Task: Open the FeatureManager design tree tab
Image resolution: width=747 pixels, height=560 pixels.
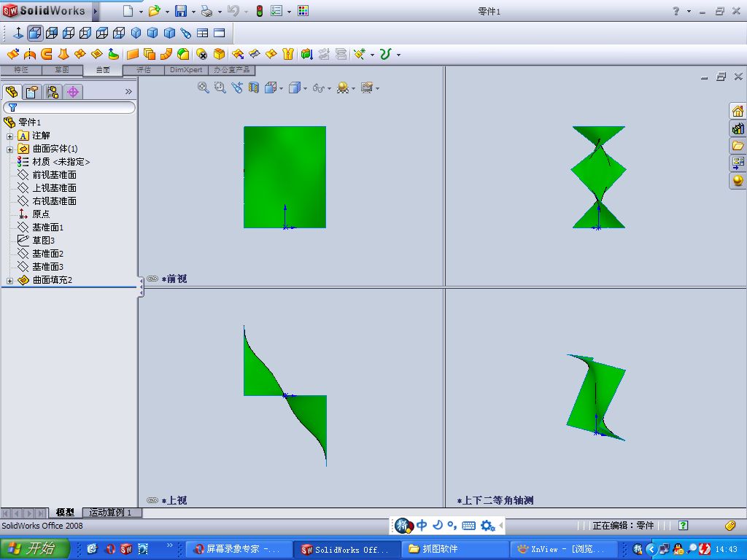Action: [x=12, y=91]
